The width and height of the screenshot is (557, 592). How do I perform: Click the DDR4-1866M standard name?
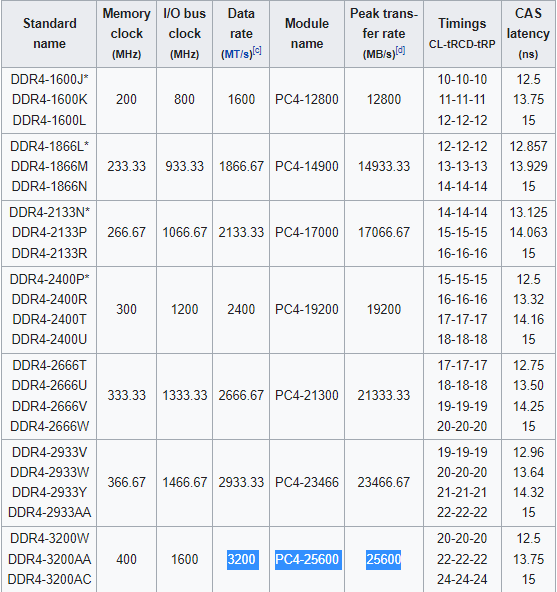[49, 166]
